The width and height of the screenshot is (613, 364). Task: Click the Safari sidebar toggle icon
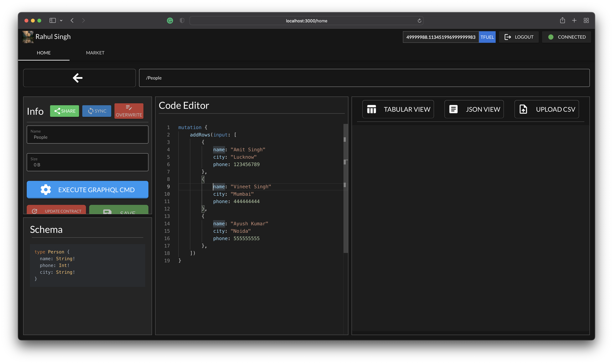52,21
